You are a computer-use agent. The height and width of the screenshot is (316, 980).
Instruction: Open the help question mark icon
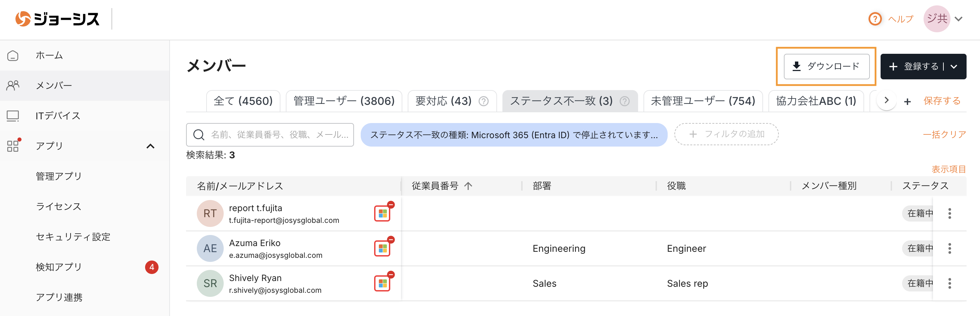coord(875,18)
